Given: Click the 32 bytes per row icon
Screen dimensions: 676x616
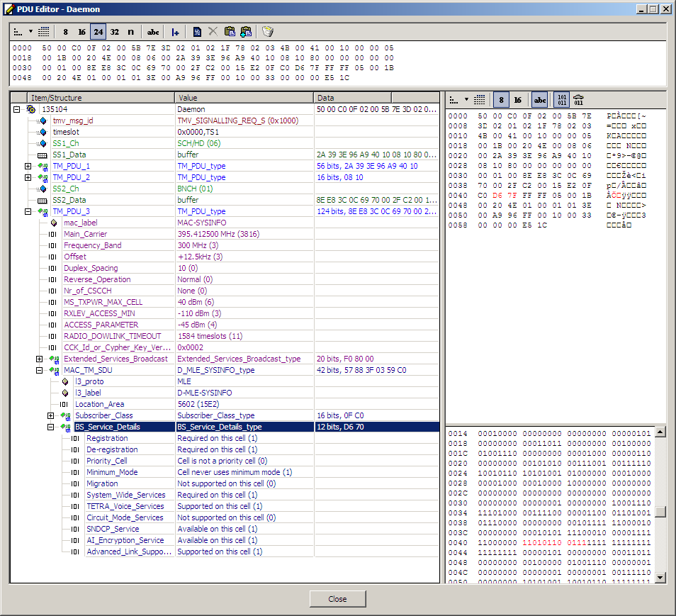Looking at the screenshot, I should (x=114, y=32).
